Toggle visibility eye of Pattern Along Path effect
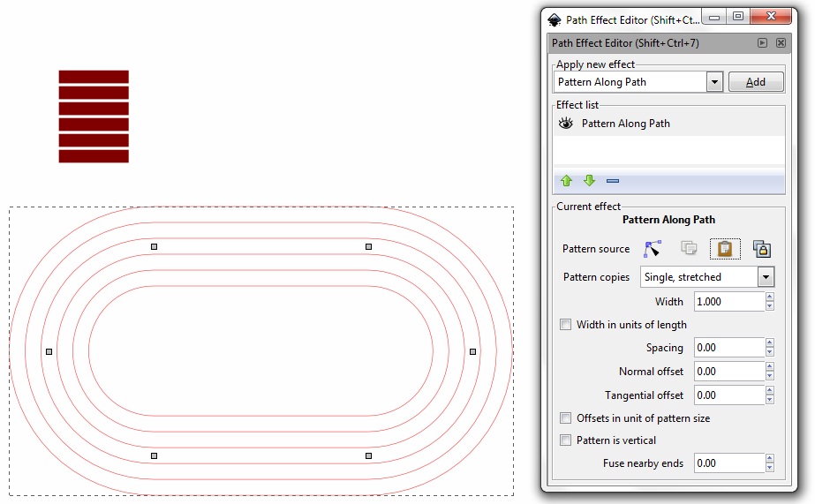This screenshot has width=815, height=504. (x=565, y=124)
